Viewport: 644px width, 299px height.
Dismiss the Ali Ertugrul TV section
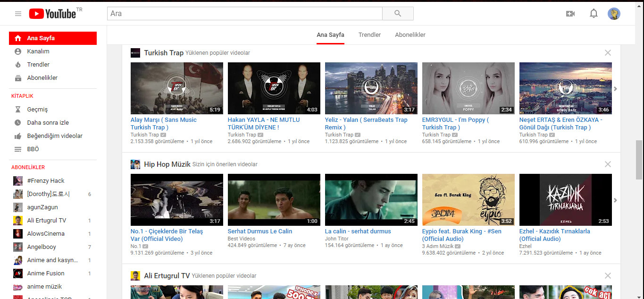[608, 276]
